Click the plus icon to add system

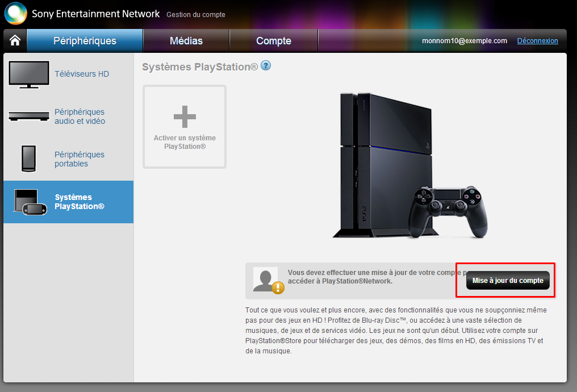[185, 116]
